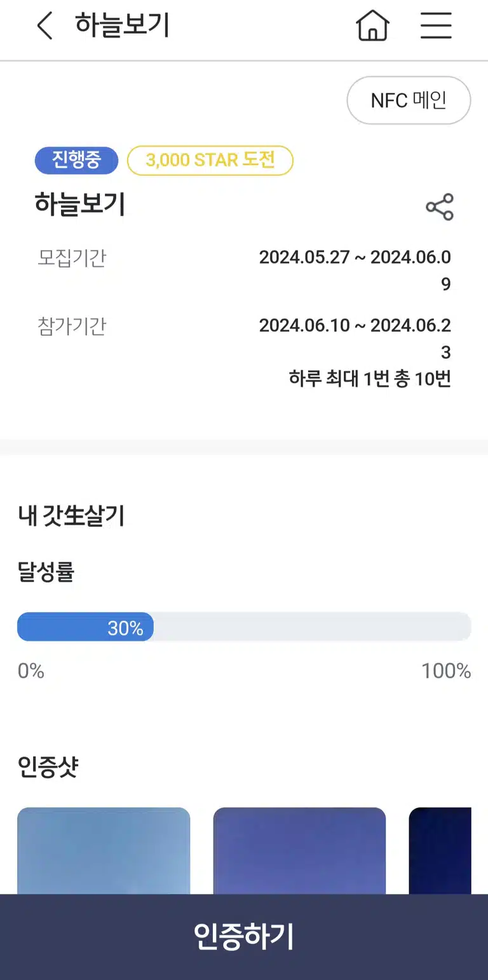Go to home via house icon
Screen dimensions: 488x980
[372, 26]
